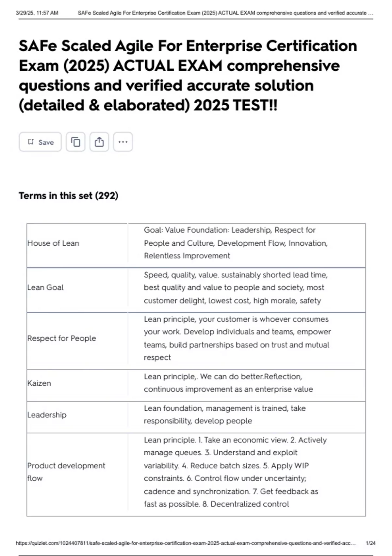Click the 'Lean Goal' term cell
The width and height of the screenshot is (392, 556).
click(45, 287)
